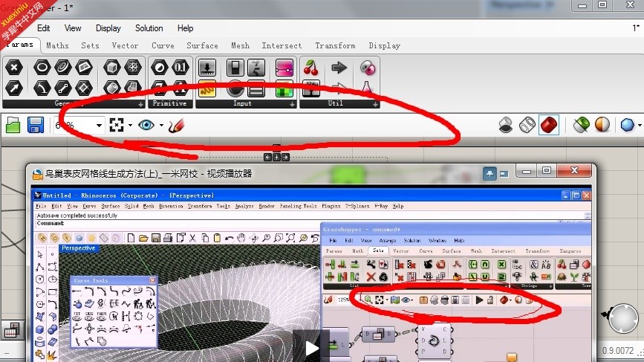Select the Line parameter icon
Screen dimensions: 644x362
63,88
